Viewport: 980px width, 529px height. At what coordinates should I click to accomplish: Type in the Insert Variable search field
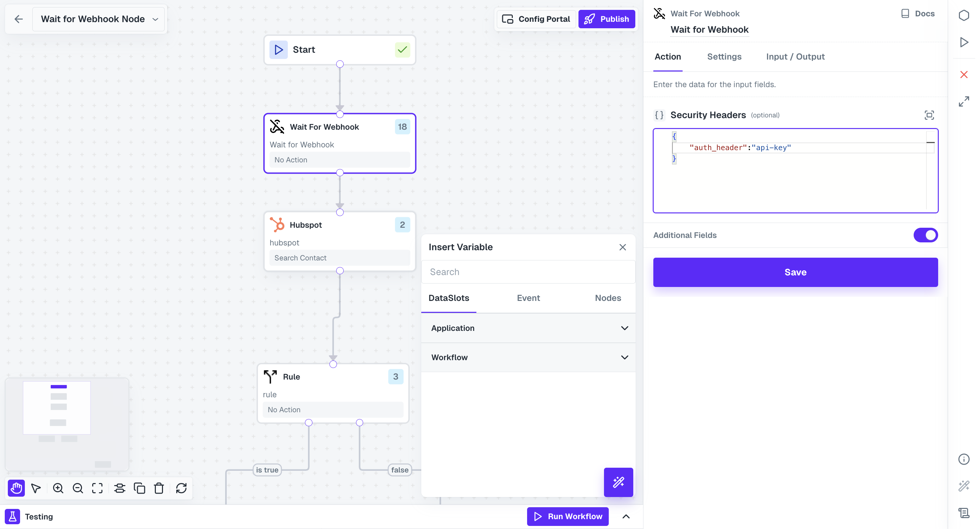tap(528, 272)
